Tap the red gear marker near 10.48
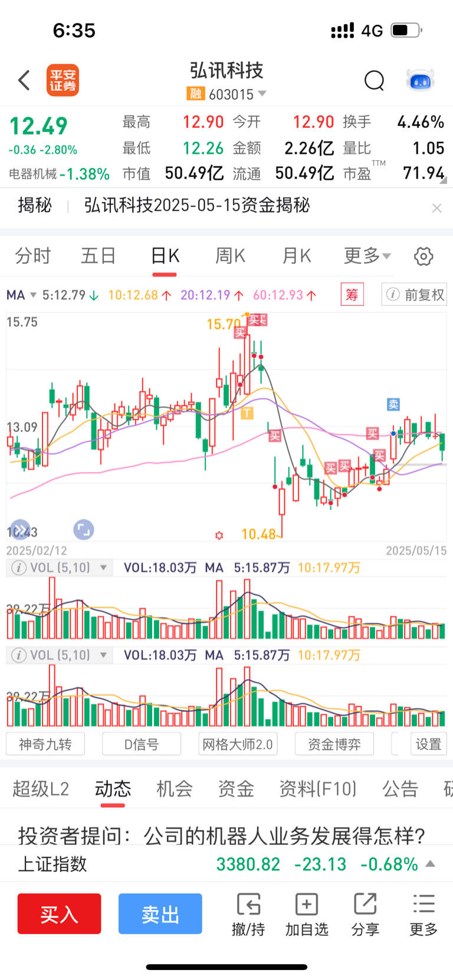 tap(219, 535)
